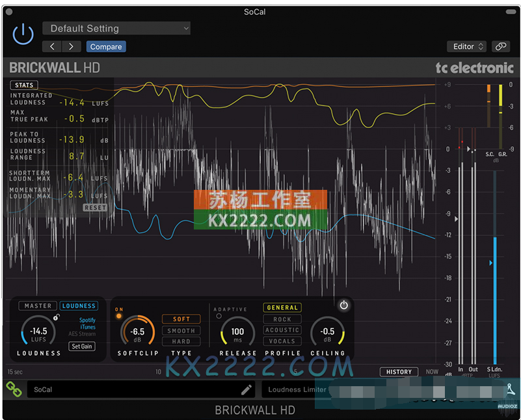
Task: Toggle the Softclip ON indicator
Action: [118, 316]
